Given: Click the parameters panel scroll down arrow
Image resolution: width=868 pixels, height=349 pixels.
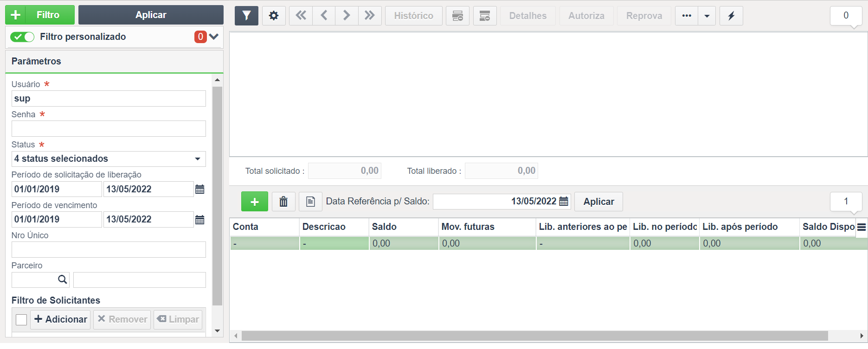Looking at the screenshot, I should pos(217,331).
